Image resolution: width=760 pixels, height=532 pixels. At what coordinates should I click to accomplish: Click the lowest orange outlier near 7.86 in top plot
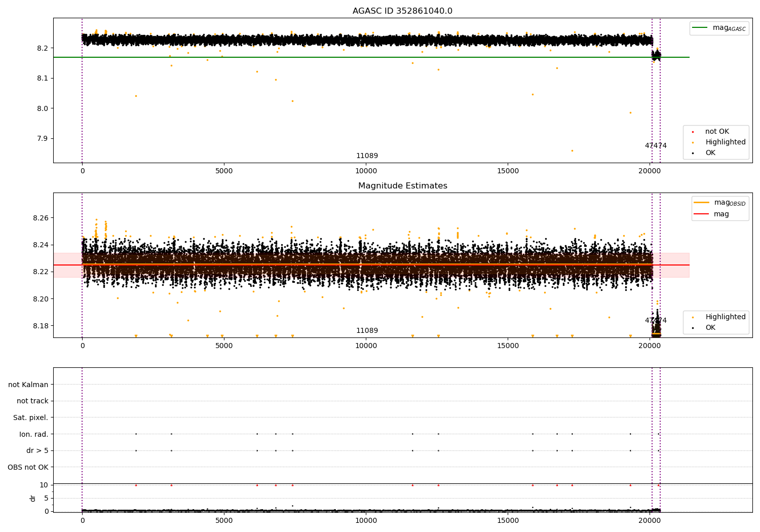pyautogui.click(x=572, y=150)
